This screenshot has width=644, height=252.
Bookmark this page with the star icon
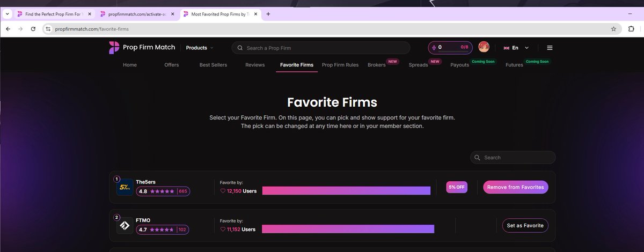pyautogui.click(x=613, y=28)
